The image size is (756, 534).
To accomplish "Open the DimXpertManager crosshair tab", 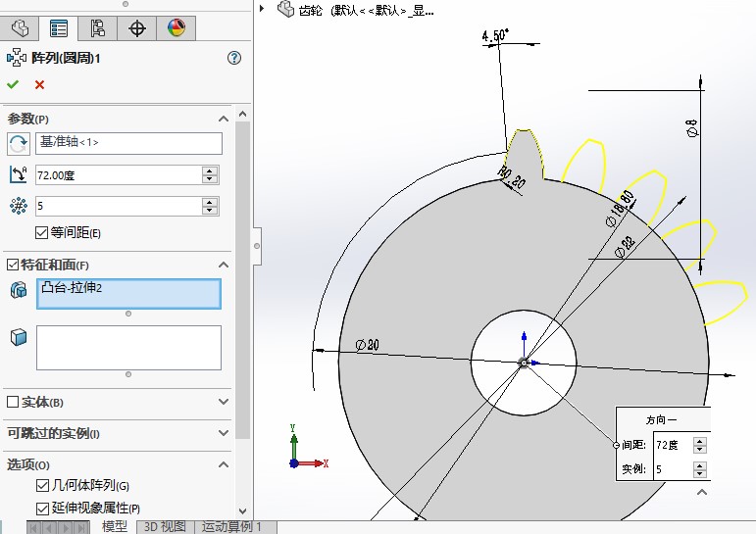I will 137,28.
